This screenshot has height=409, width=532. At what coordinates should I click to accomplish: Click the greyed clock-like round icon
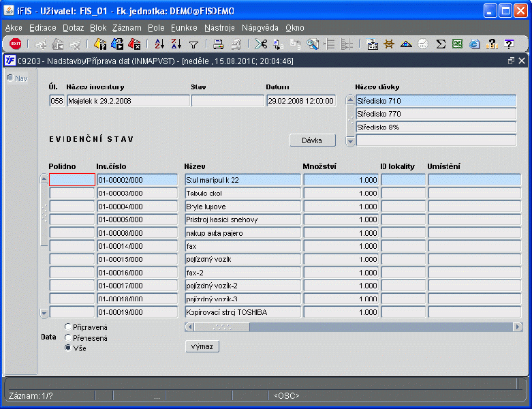[x=423, y=44]
